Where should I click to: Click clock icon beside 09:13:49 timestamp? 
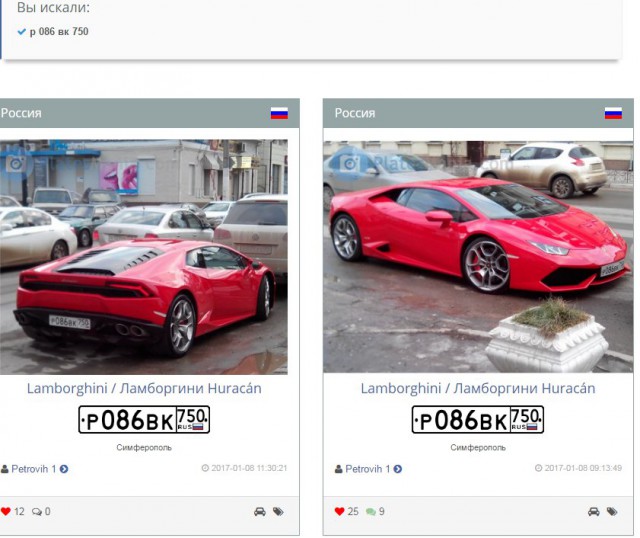tap(539, 468)
